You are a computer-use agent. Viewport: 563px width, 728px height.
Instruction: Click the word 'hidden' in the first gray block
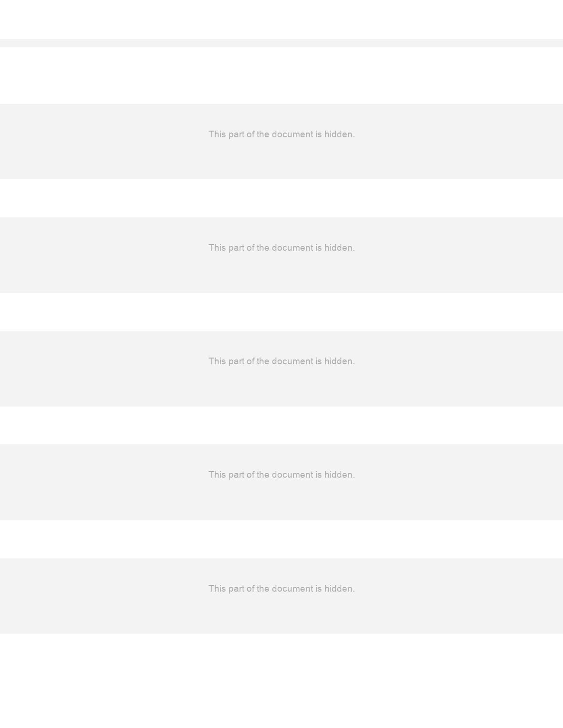pos(339,134)
